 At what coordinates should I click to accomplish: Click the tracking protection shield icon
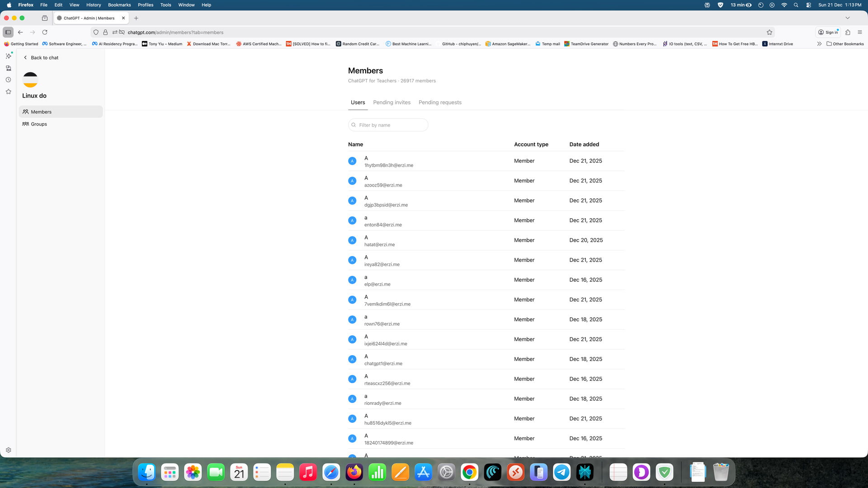tap(96, 32)
